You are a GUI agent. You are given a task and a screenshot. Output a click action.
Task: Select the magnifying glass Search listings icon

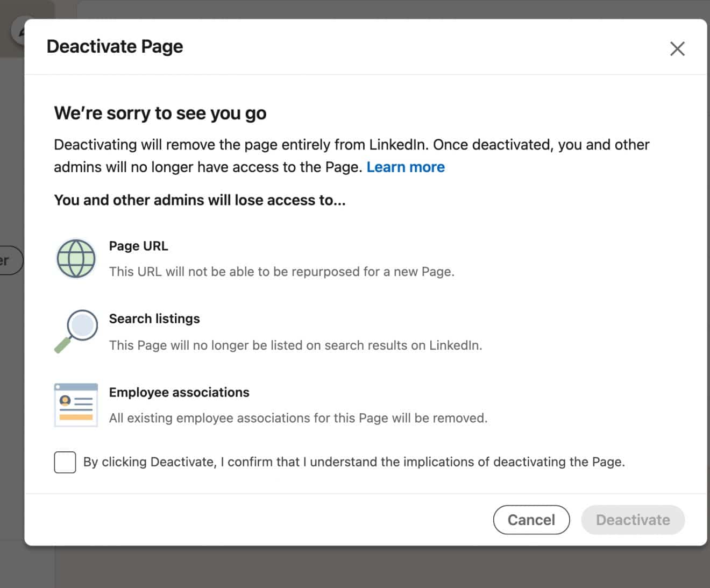[x=77, y=330]
